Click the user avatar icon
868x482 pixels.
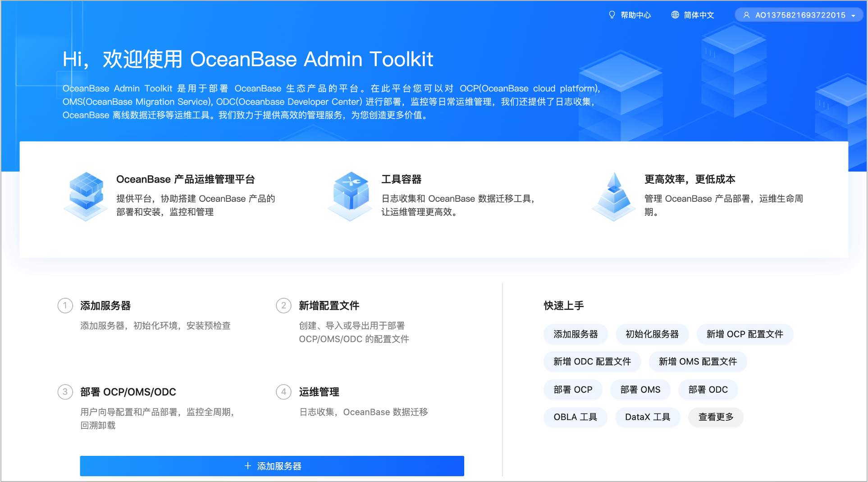746,15
